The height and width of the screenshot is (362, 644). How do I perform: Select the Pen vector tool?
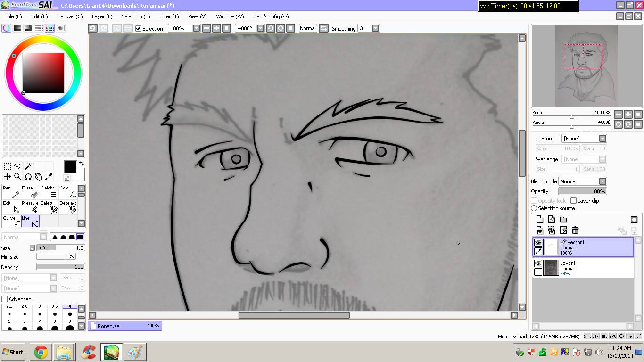point(11,192)
